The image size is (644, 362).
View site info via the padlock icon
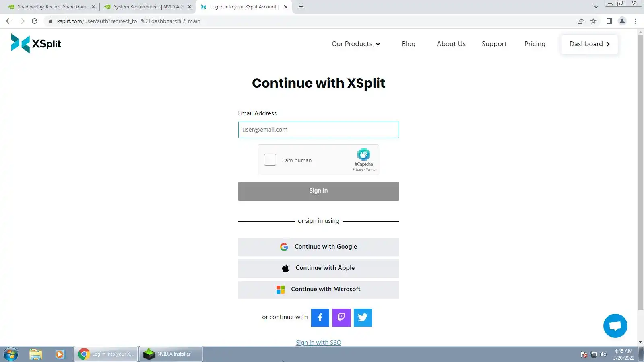point(50,21)
